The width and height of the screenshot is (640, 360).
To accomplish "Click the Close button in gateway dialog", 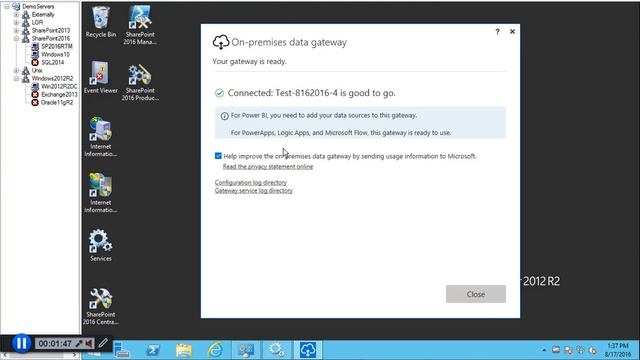I will click(476, 294).
